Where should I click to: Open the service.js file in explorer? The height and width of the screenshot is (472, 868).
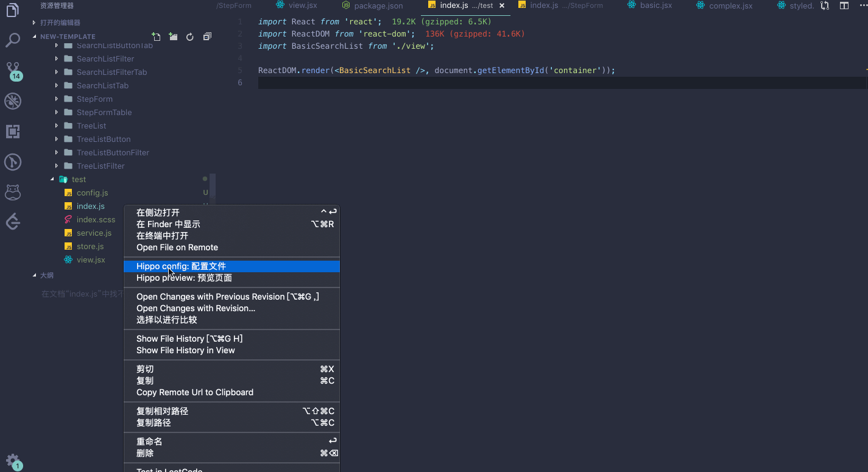[x=94, y=233]
